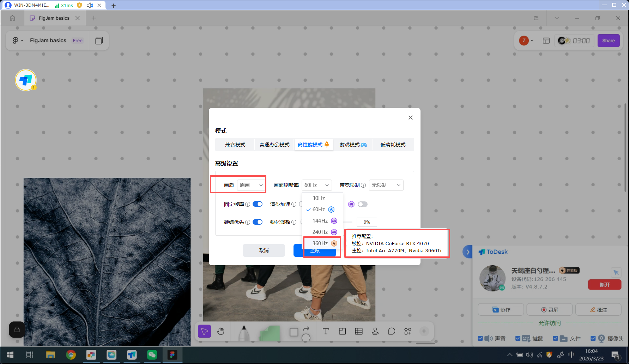Switch to 兼容模式 tab
Image resolution: width=629 pixels, height=364 pixels.
click(235, 145)
